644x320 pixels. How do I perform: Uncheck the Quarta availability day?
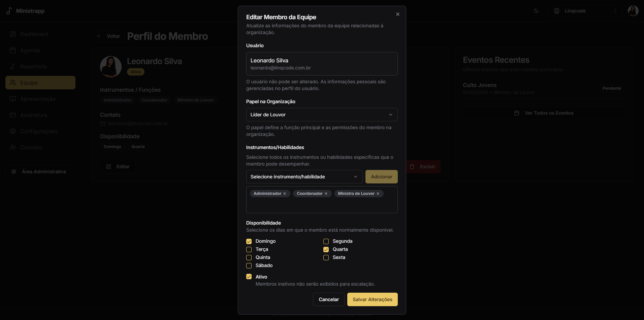pos(326,250)
